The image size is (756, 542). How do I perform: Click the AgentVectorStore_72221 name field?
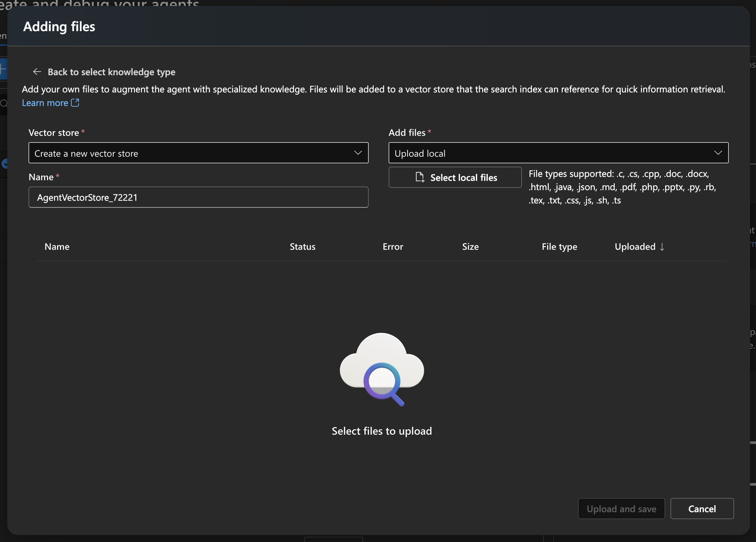click(x=198, y=197)
